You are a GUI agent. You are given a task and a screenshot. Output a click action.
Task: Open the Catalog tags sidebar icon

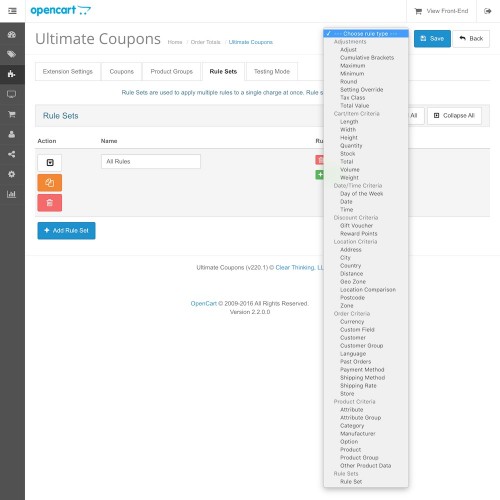click(x=12, y=54)
